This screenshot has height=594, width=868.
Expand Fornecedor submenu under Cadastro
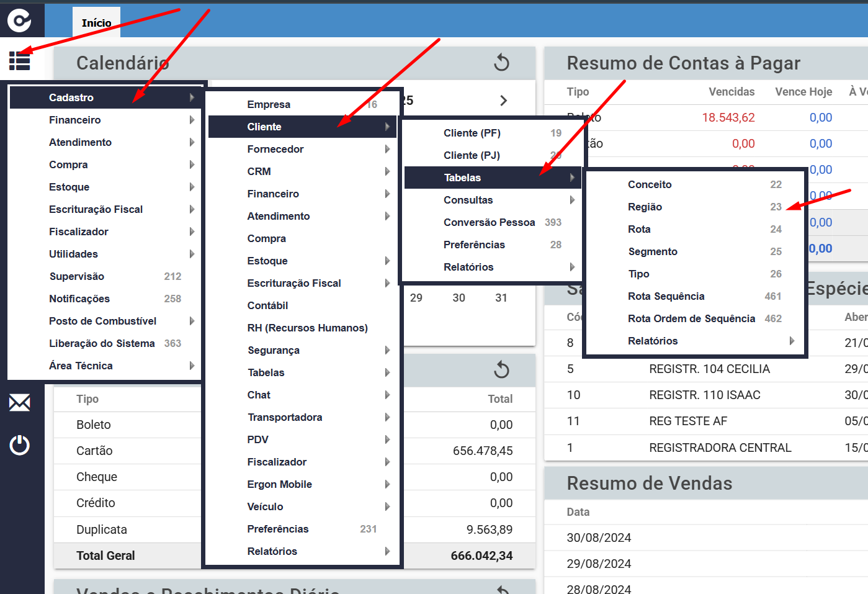tap(302, 149)
